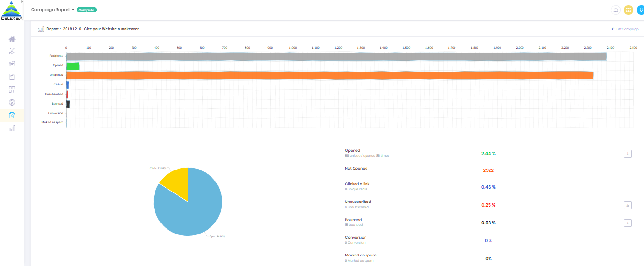Click the orange Unopened bar in chart
The image size is (644, 266).
(329, 75)
